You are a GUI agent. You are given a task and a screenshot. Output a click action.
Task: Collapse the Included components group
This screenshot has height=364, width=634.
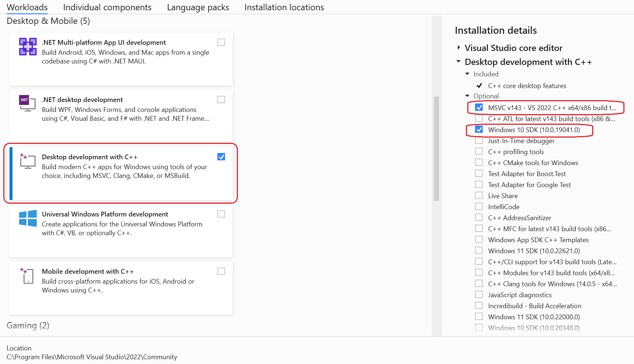tap(467, 74)
